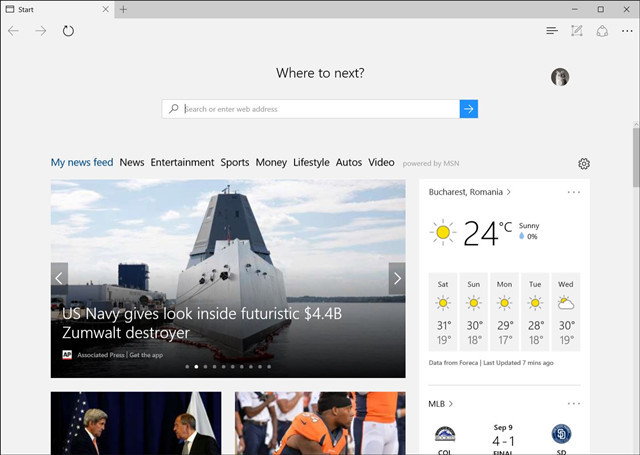Show next news slide with right arrow
This screenshot has height=455, width=640.
397,278
